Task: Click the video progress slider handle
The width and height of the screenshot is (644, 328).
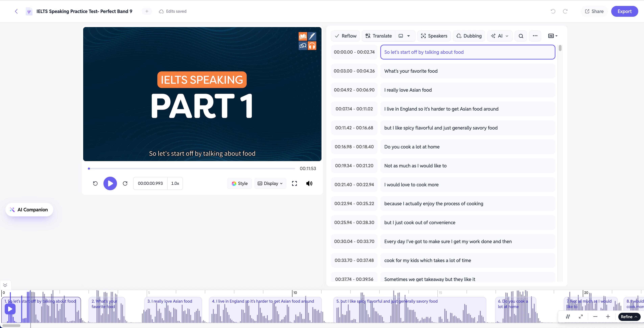Action: click(89, 169)
